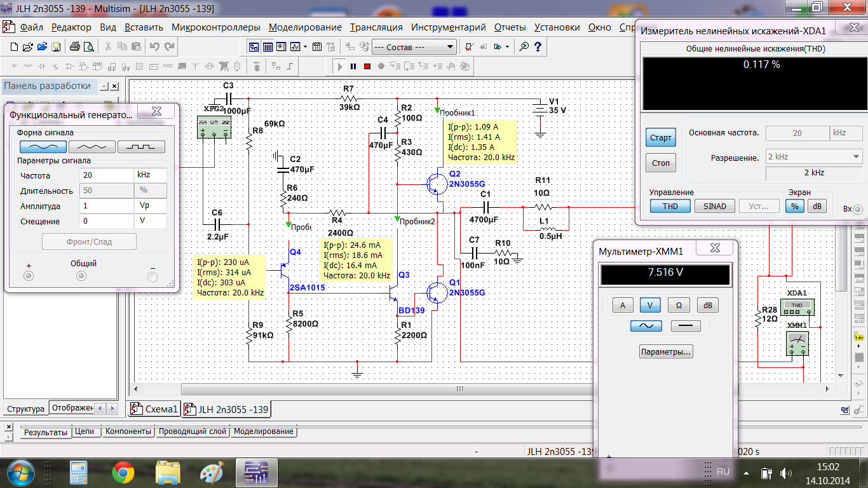
Task: Stop the simulation with red square
Action: (x=367, y=66)
